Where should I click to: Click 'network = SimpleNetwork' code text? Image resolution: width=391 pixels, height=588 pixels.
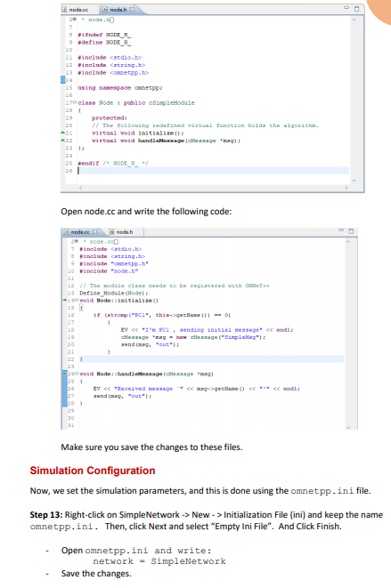(159, 561)
